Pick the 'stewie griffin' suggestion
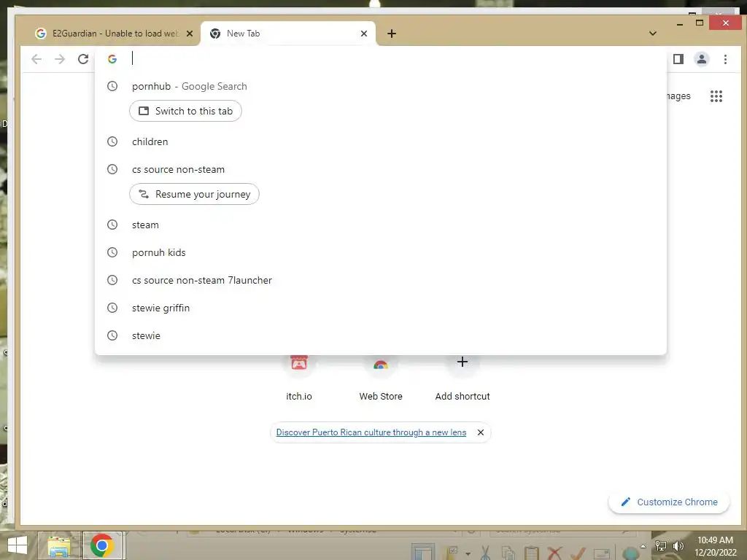The image size is (747, 560). tap(381, 308)
